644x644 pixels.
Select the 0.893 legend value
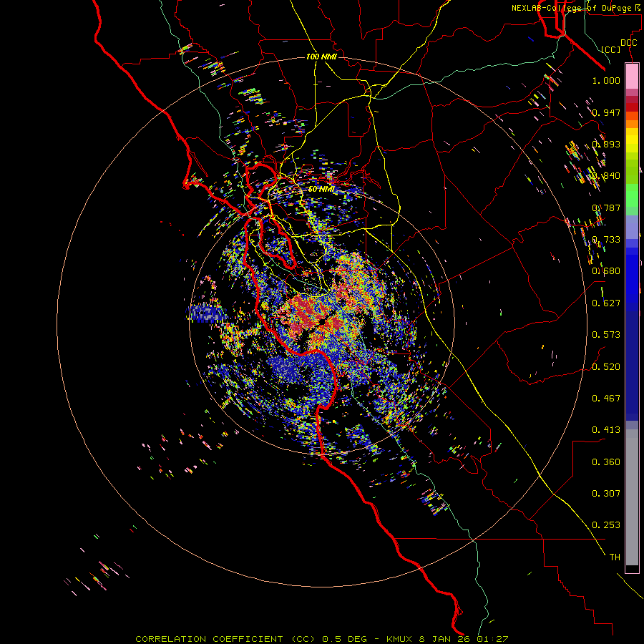coord(606,144)
